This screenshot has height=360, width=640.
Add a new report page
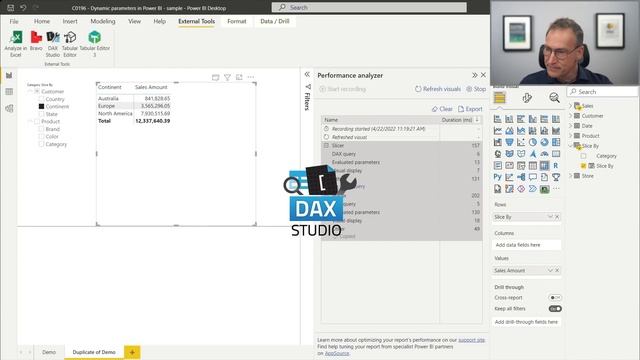(x=132, y=352)
